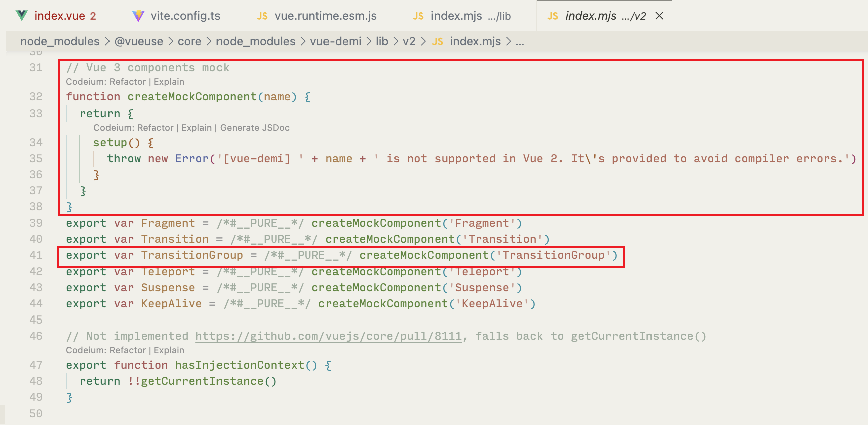This screenshot has height=425, width=868.
Task: Click JS icon on index.mjs v2 tab
Action: click(553, 16)
